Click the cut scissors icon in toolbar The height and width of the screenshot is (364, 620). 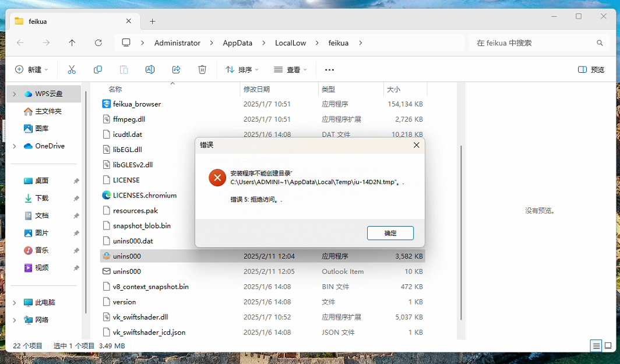[72, 69]
